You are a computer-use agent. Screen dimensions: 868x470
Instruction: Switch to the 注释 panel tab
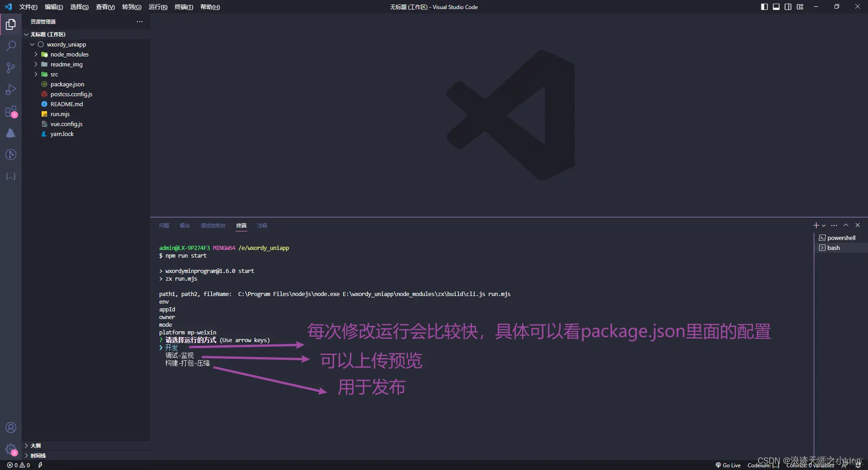[262, 226]
